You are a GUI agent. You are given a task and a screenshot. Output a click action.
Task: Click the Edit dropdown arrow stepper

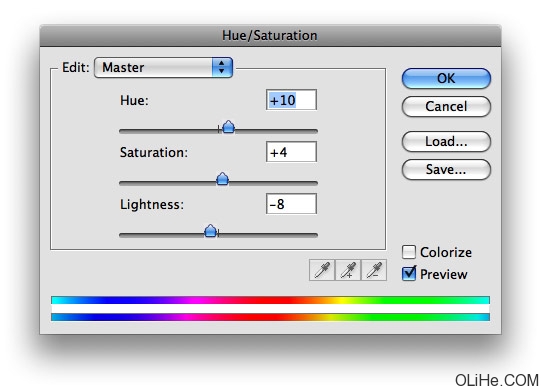[x=222, y=67]
